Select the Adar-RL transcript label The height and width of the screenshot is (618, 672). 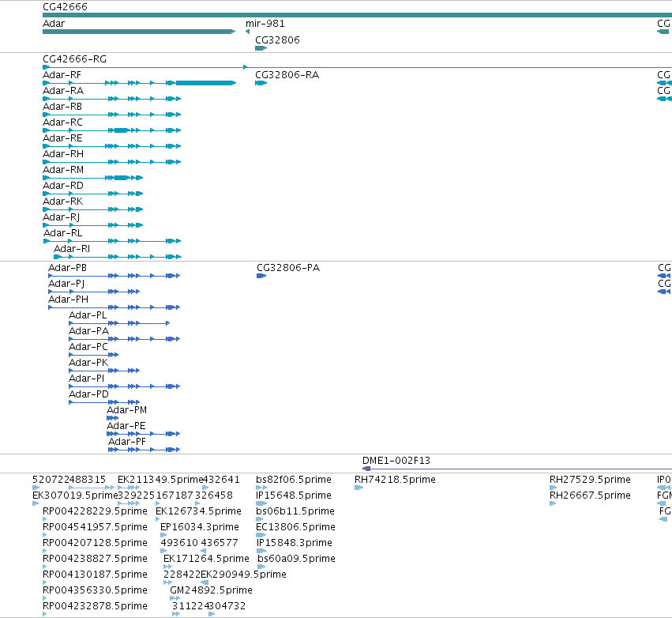point(63,233)
